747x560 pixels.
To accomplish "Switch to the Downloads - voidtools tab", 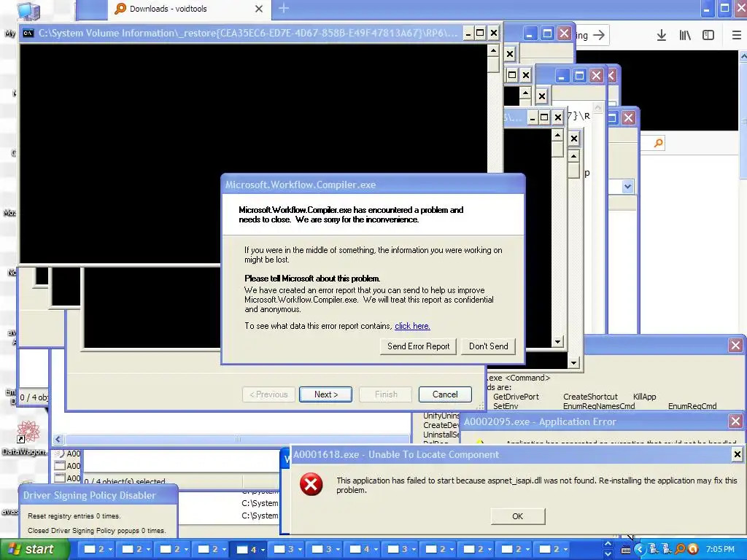I will pyautogui.click(x=189, y=9).
